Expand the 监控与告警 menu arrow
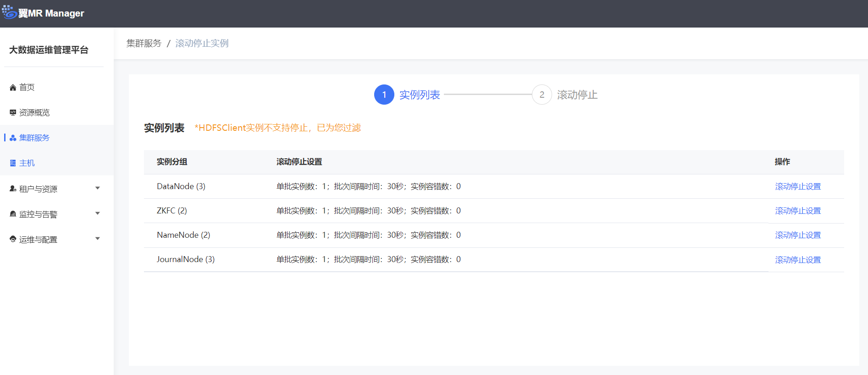868x375 pixels. pos(97,213)
